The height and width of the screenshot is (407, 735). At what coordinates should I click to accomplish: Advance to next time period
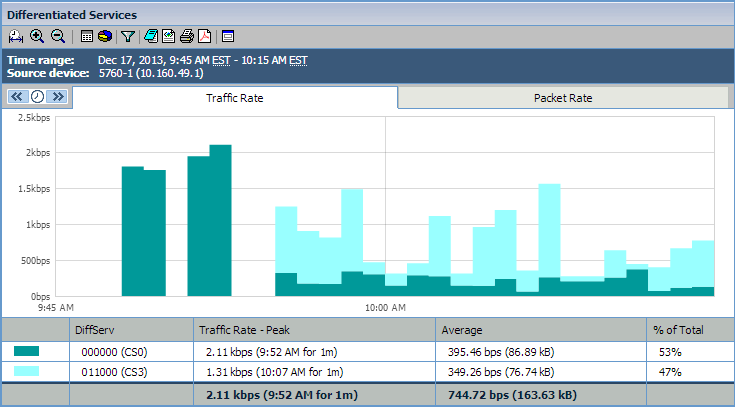[57, 97]
